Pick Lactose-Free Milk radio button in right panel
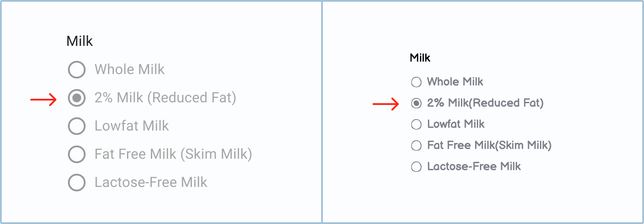 [416, 167]
